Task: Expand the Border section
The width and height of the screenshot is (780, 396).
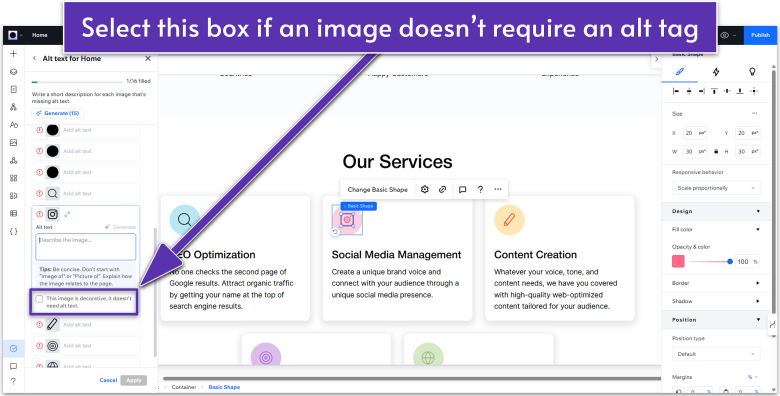Action: coord(758,283)
